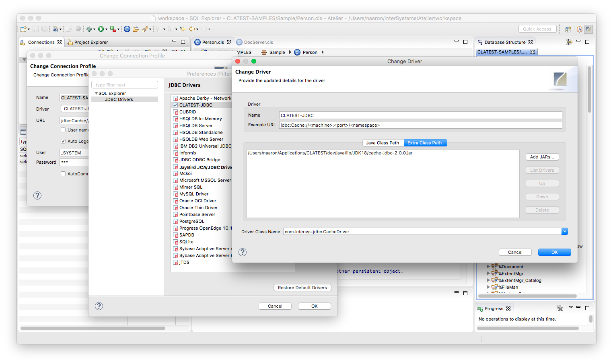Close the Connections view tab
This screenshot has width=613, height=364.
coord(60,42)
